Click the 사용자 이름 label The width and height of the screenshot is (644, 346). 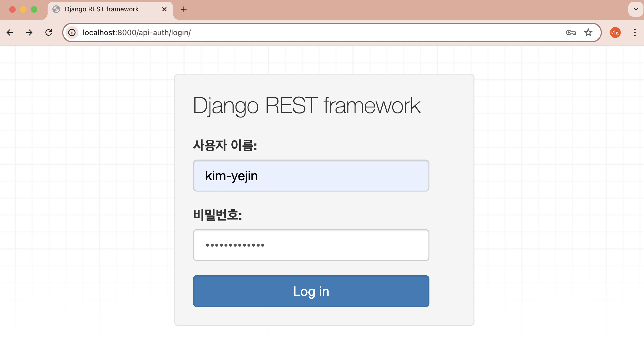pos(225,145)
